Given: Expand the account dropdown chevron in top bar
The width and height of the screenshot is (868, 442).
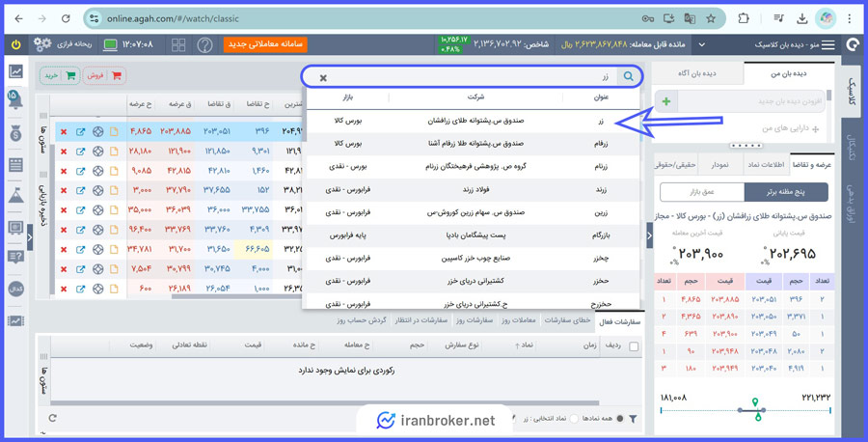Looking at the screenshot, I should pyautogui.click(x=702, y=44).
